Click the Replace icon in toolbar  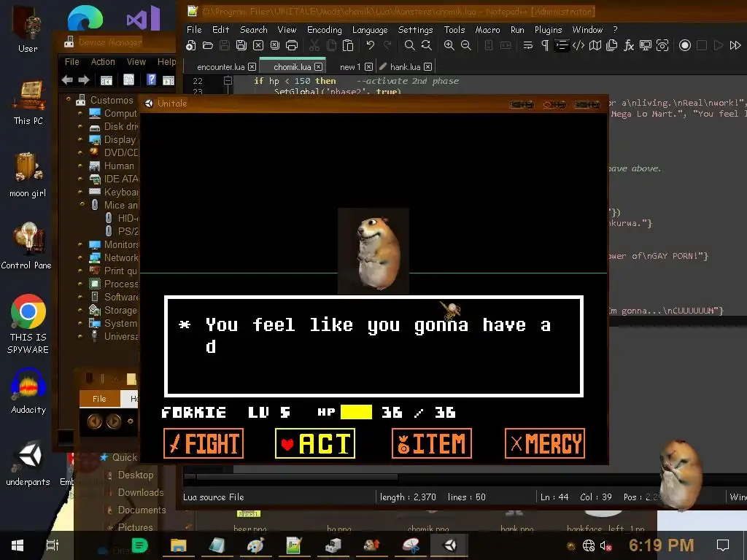tap(426, 45)
